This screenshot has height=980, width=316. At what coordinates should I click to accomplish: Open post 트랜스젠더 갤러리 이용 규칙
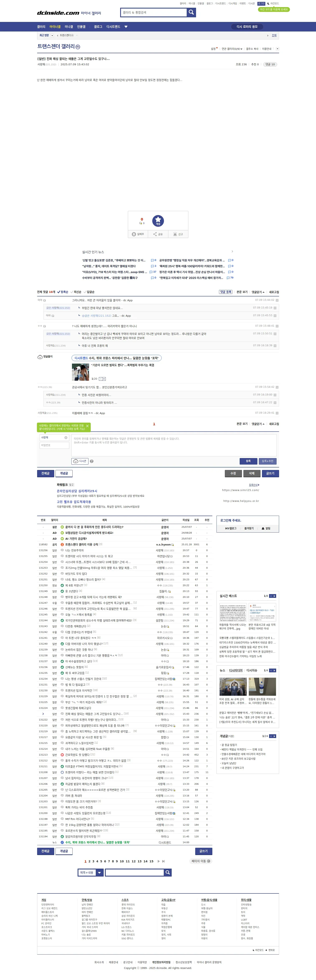[81, 544]
